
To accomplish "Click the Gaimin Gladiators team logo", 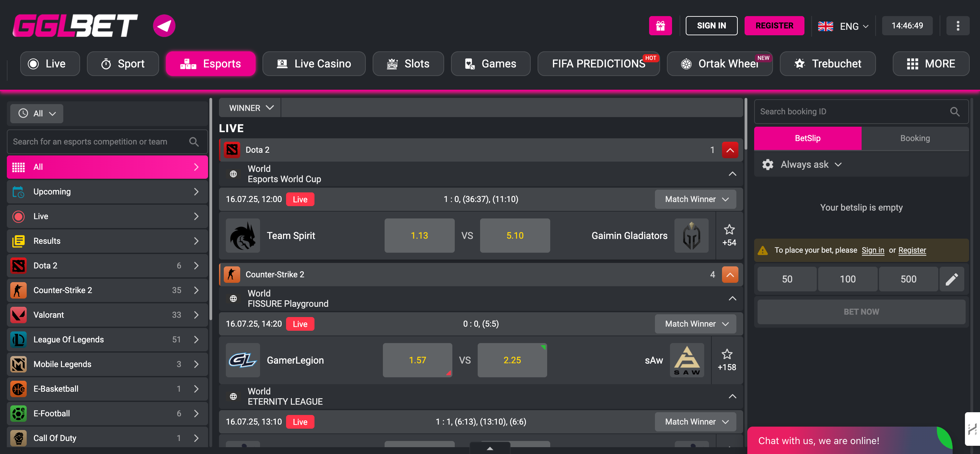I will 691,236.
